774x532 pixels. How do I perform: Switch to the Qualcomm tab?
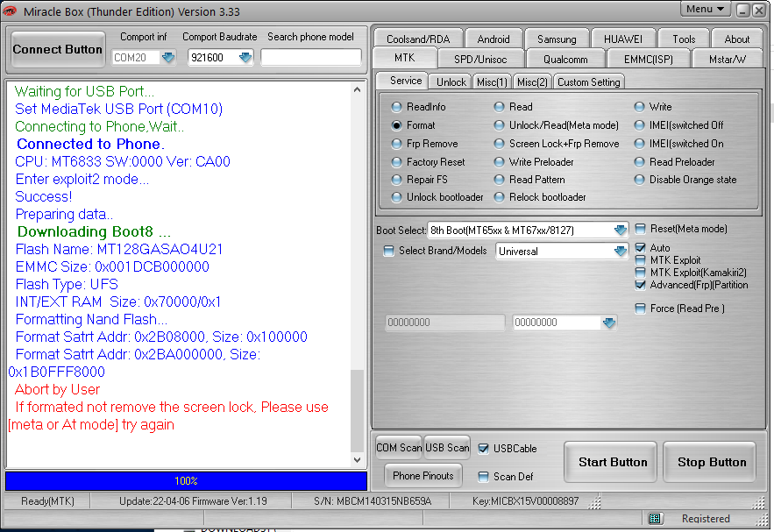(x=565, y=60)
